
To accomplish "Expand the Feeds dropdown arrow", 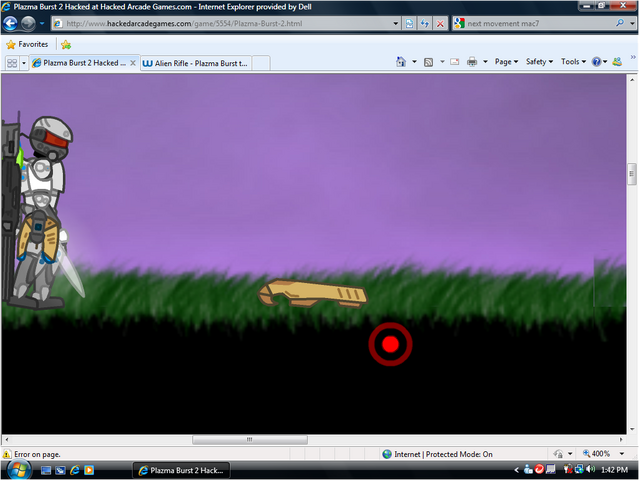I will pyautogui.click(x=442, y=62).
